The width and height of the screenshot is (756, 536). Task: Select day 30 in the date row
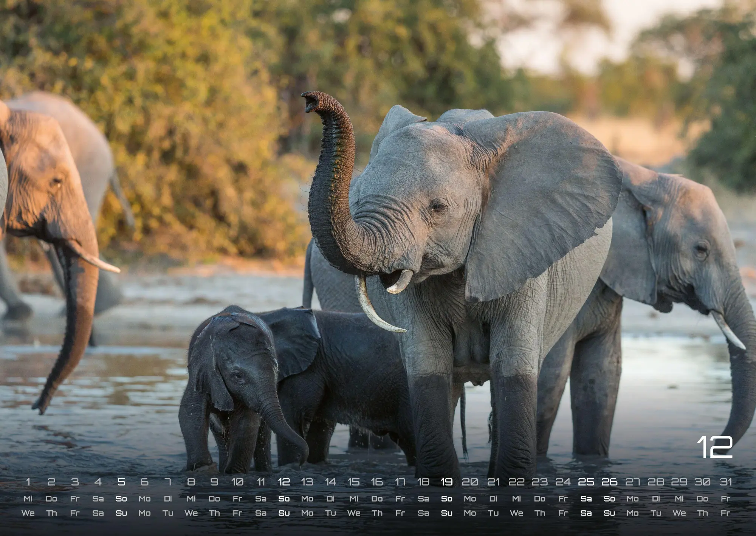point(702,482)
